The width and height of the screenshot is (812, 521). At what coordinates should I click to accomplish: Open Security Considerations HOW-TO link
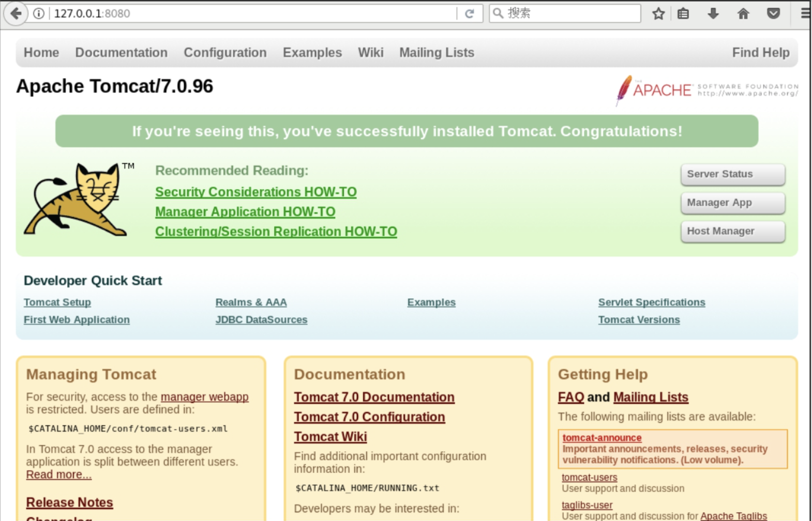[x=255, y=192]
